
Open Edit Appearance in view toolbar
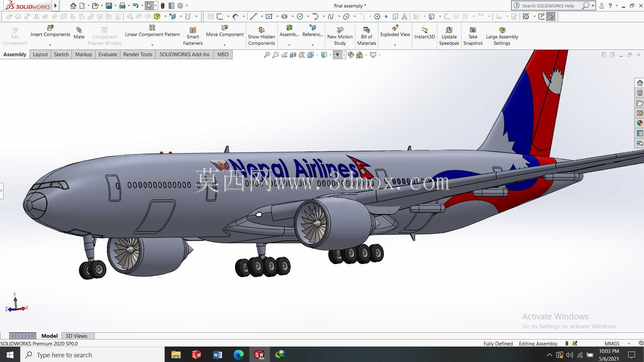351,55
